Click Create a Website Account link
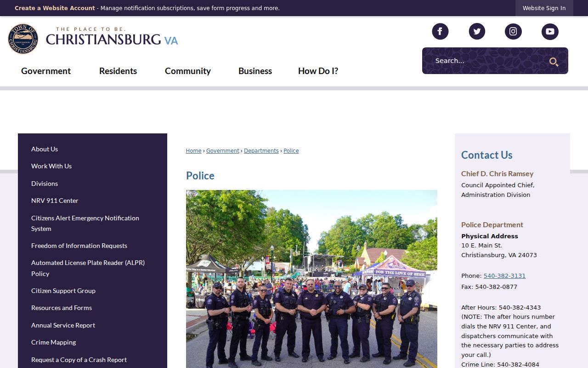Viewport: 588px width, 368px height. (x=55, y=8)
